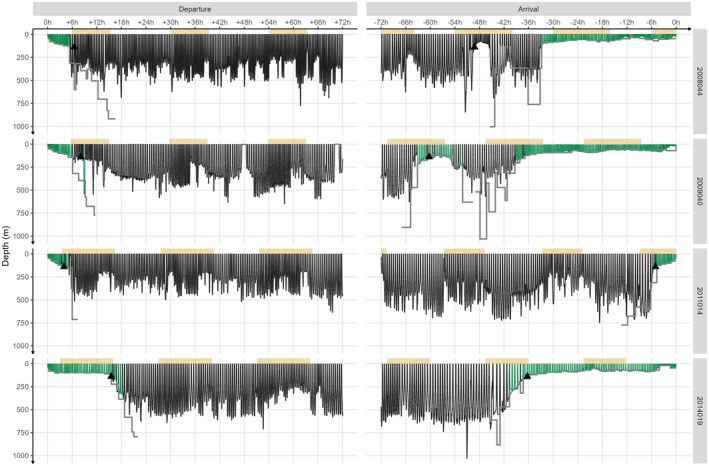Screen dimensions: 709x466
Task: Click the 750 depth label in 2011014 row
Action: 24,323
